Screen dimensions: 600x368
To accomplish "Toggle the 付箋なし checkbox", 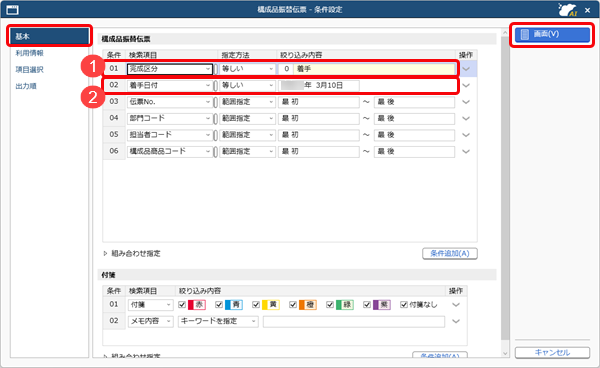I will 404,305.
